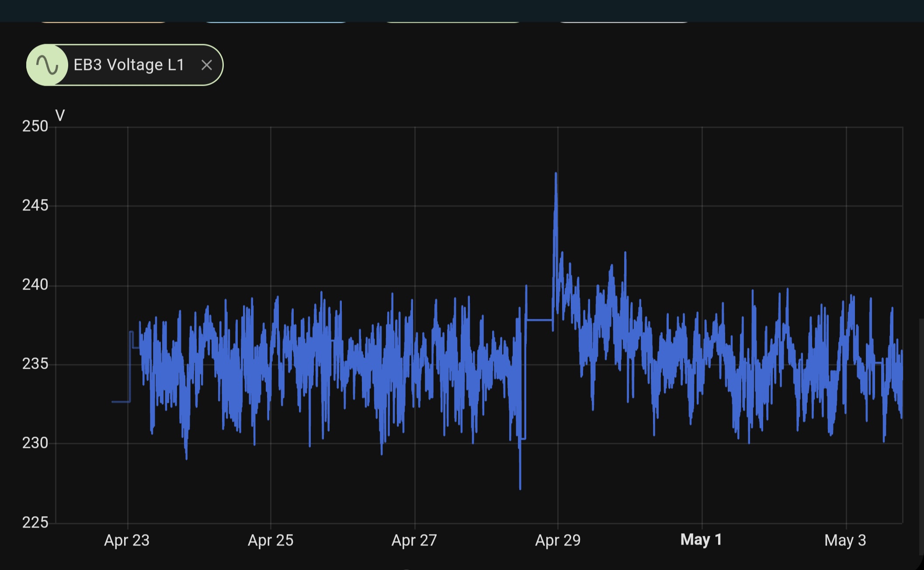Click the Apr 25 date label
The height and width of the screenshot is (570, 924).
pos(271,541)
